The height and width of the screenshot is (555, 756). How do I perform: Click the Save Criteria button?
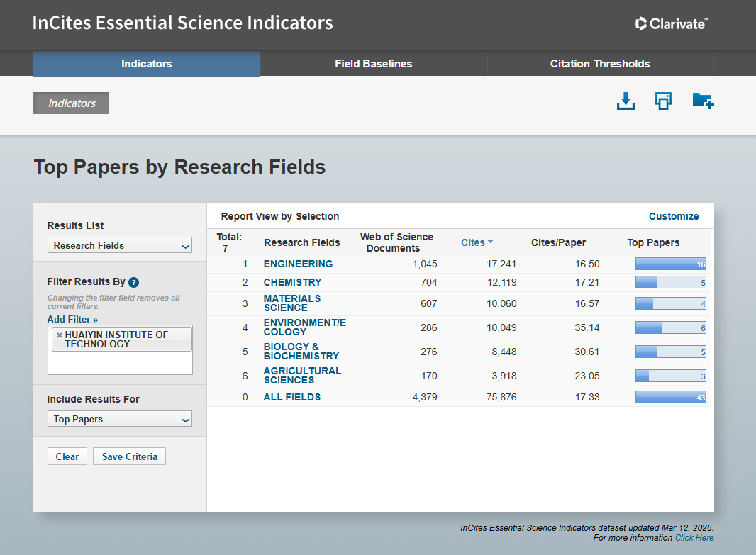click(129, 456)
